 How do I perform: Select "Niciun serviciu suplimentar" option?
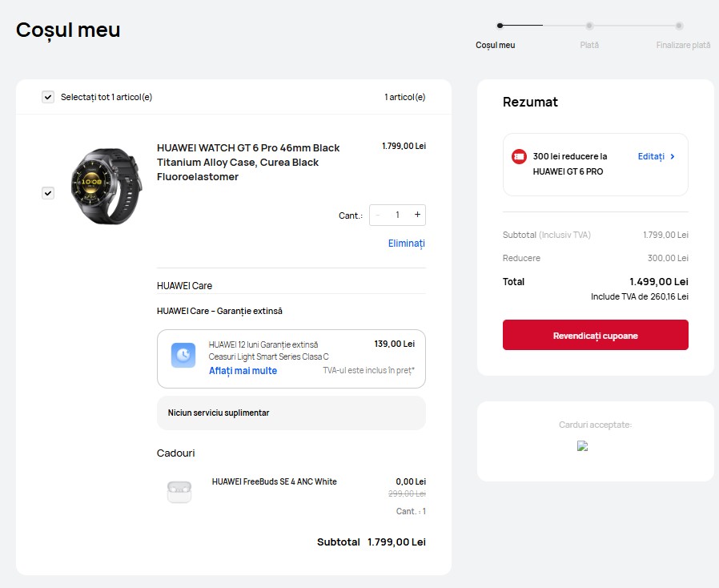[291, 413]
